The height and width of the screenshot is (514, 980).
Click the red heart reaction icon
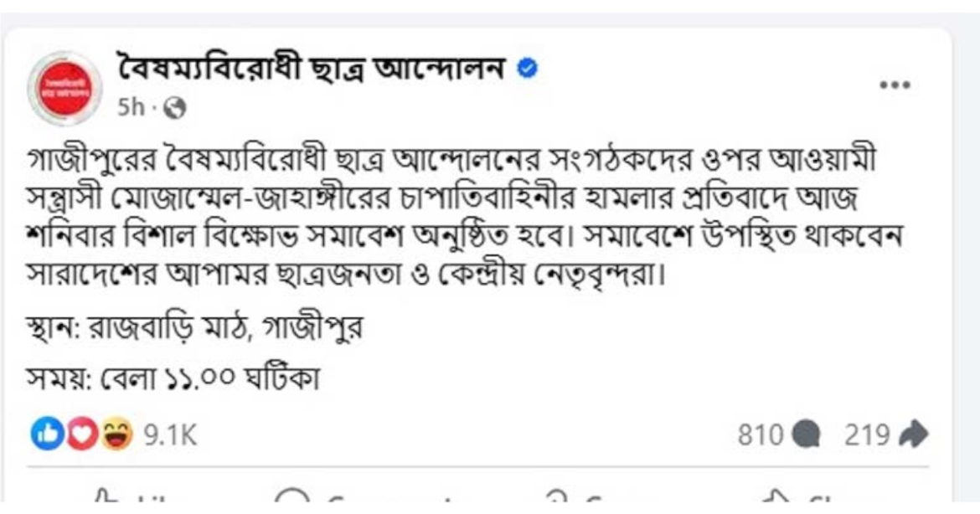tap(82, 435)
